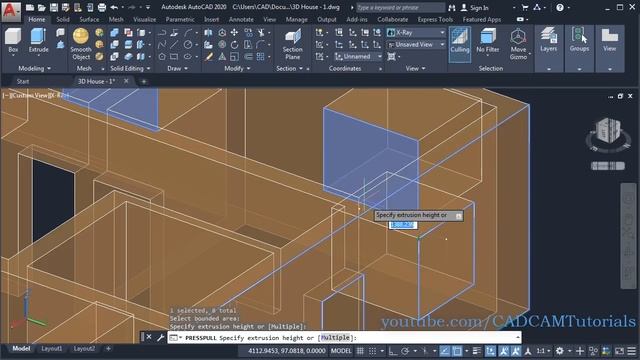Click the Save icon in quick access toolbar
640x360 pixels.
(x=54, y=7)
